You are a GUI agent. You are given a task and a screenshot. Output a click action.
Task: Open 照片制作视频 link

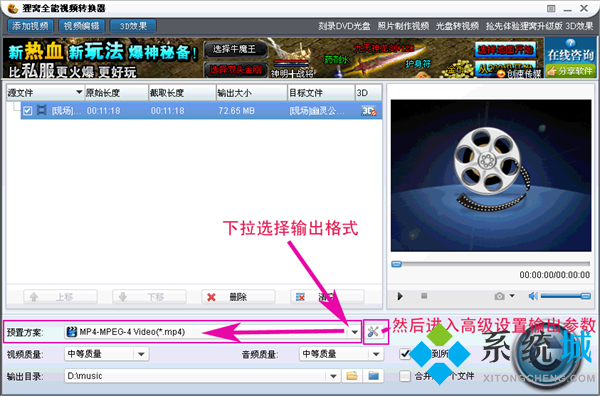[x=403, y=26]
